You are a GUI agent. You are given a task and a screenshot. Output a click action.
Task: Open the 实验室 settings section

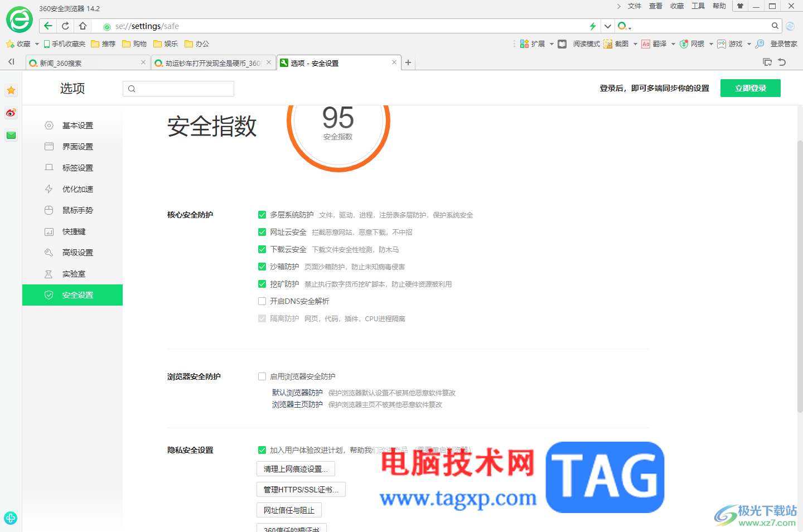pos(72,274)
